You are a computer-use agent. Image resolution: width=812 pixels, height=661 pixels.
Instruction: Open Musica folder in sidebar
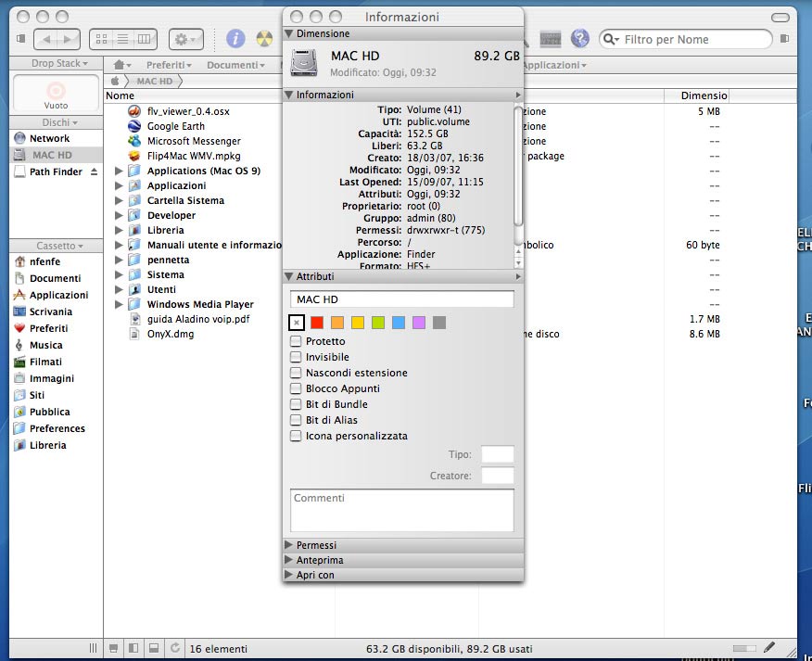[x=45, y=345]
